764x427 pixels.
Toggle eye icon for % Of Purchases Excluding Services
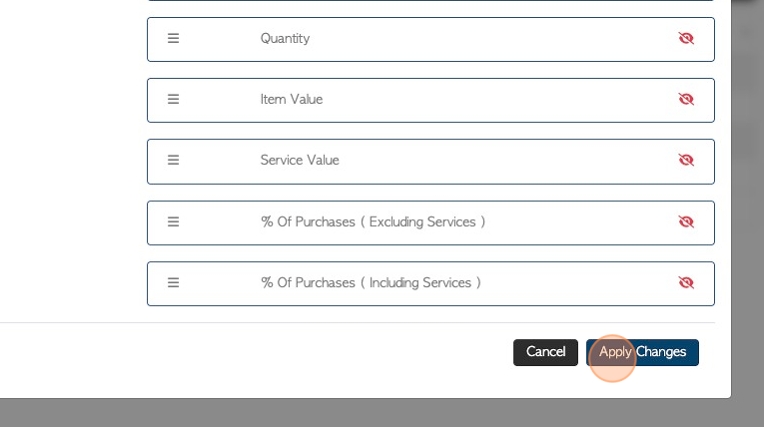(686, 222)
